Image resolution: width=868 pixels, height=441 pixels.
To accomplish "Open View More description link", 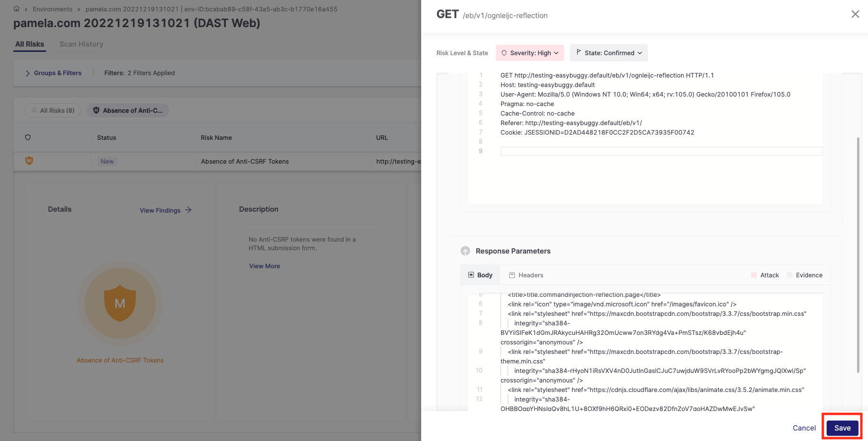I will tap(264, 266).
